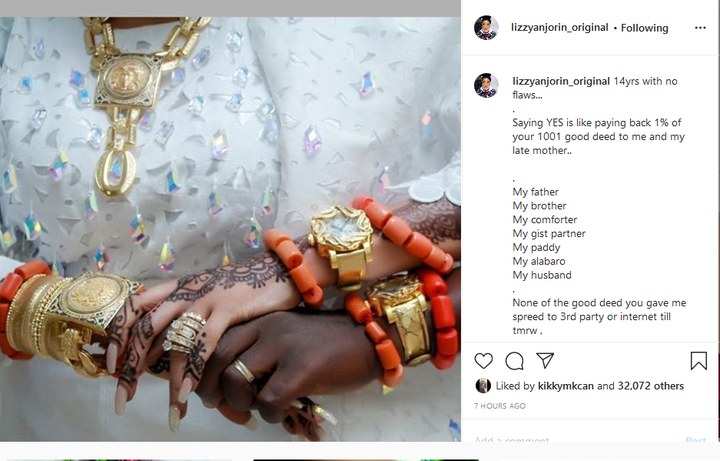
Task: Toggle the Following status button
Action: pos(644,28)
